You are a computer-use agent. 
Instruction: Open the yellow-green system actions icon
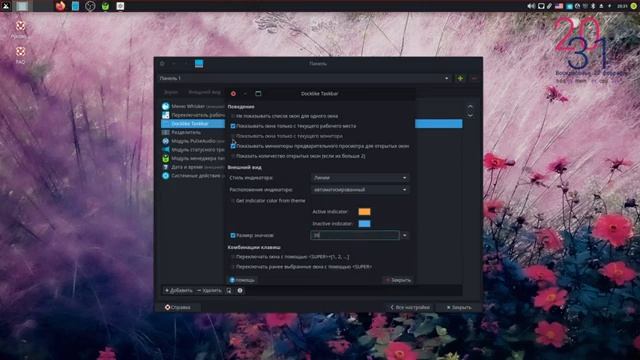click(633, 6)
